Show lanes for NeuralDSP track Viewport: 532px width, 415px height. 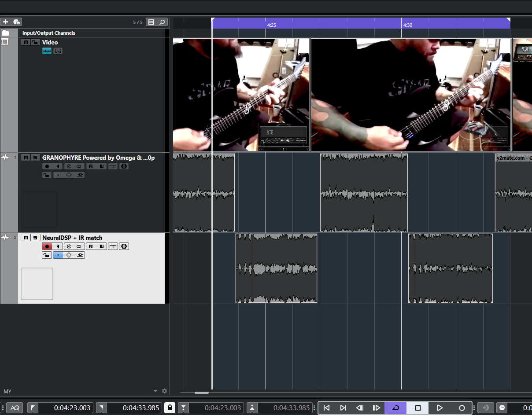tap(113, 246)
